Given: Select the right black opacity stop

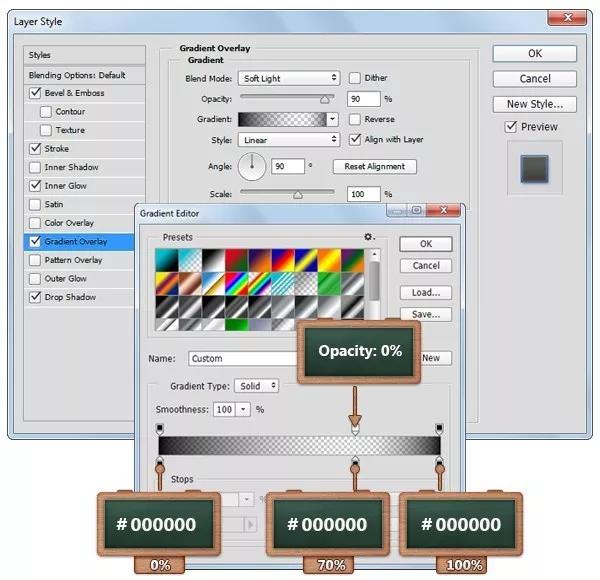Looking at the screenshot, I should (x=439, y=429).
